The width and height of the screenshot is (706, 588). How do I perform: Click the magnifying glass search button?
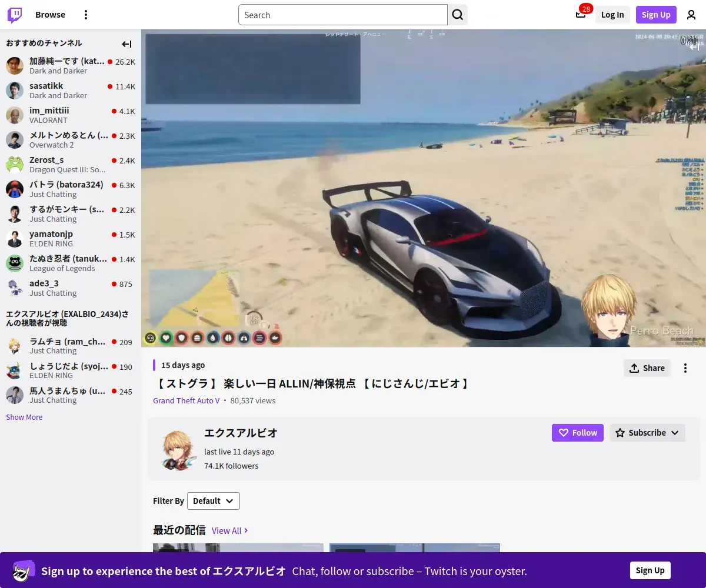(458, 15)
